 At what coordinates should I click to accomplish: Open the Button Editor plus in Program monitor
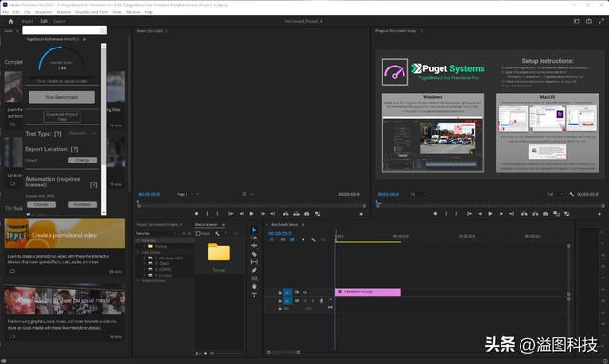[x=599, y=214]
